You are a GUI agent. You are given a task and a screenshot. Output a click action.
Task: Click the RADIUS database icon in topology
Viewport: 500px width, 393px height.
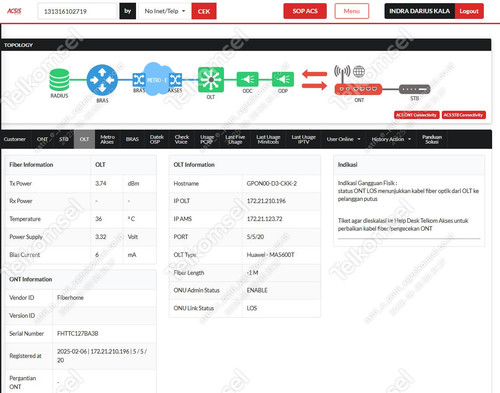pyautogui.click(x=59, y=80)
